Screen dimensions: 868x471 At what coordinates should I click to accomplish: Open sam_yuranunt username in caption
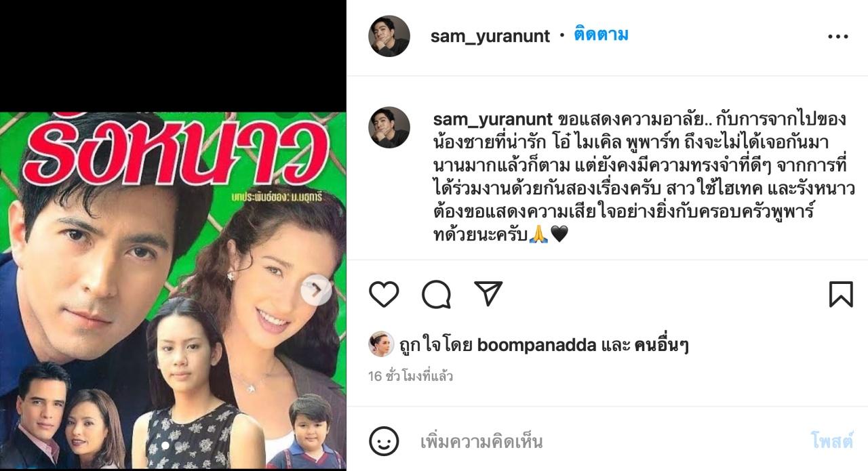(493, 119)
